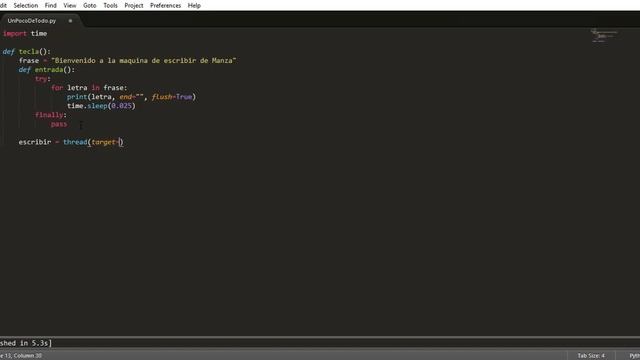Open the Goto menu
Viewport: 640px width, 360px height.
coord(89,5)
